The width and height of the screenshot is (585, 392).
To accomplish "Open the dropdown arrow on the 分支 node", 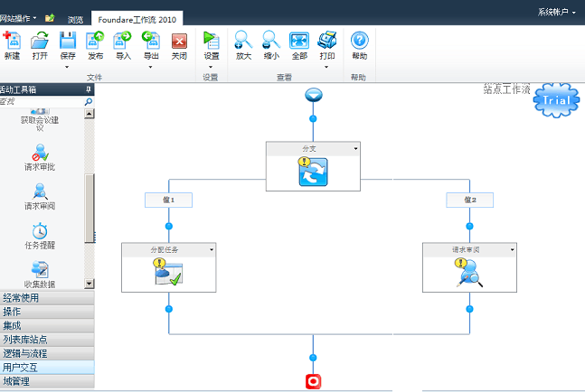I will [x=355, y=147].
